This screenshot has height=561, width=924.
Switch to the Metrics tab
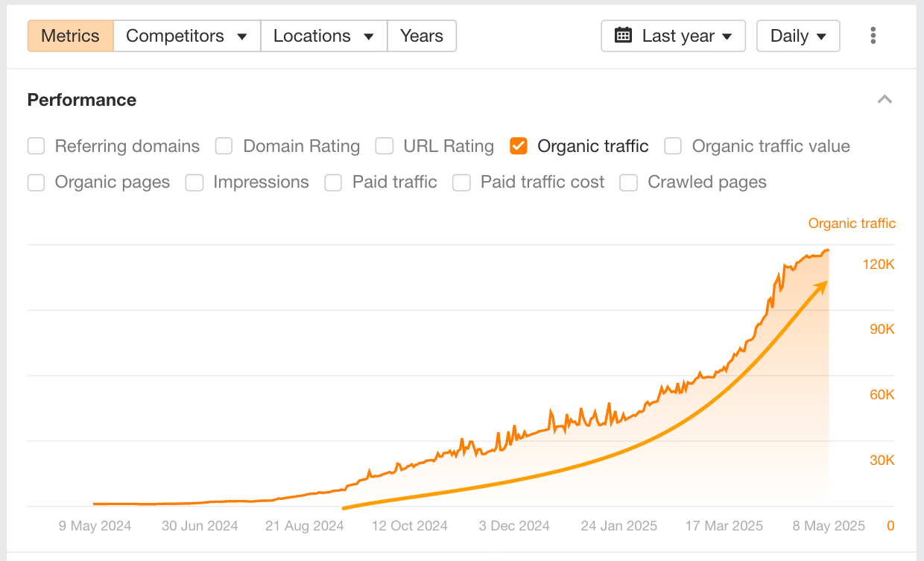[70, 36]
